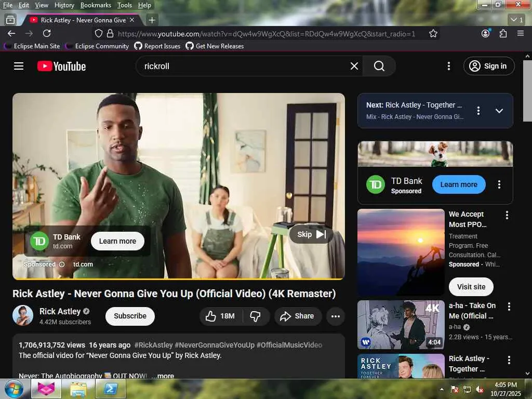Open tracking protection shield icon
The width and height of the screenshot is (532, 399).
(98, 33)
